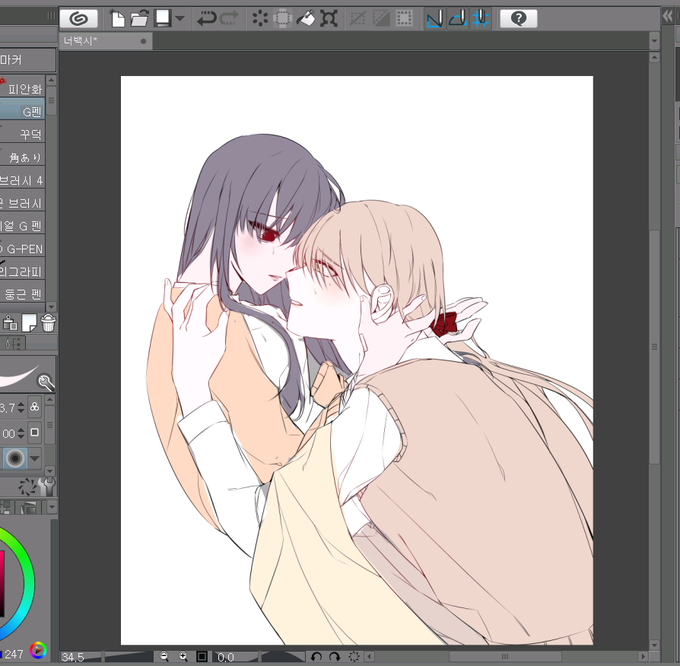
Task: Select the fill bucket icon
Action: pyautogui.click(x=306, y=19)
